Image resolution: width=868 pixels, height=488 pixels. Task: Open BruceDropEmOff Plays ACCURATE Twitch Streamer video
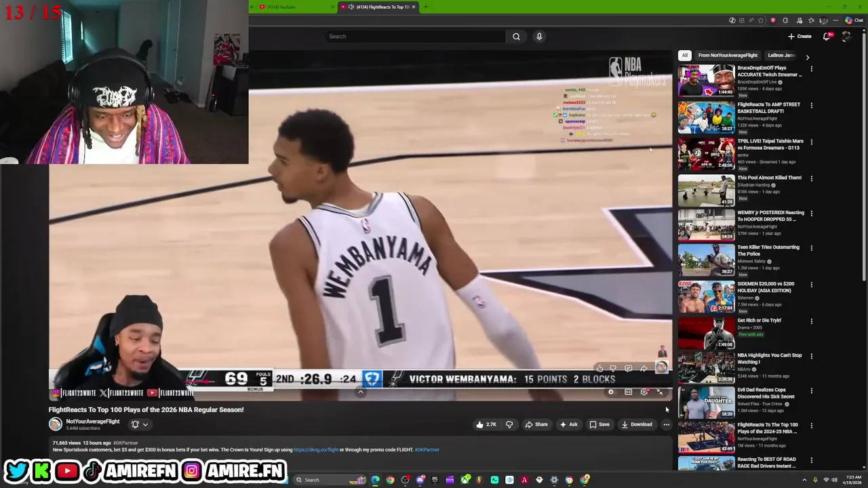coord(740,81)
